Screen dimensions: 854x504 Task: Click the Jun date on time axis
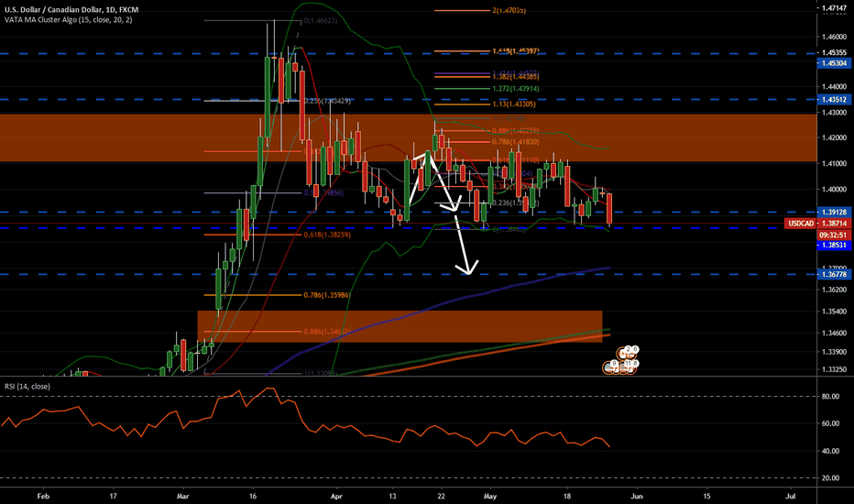tap(636, 497)
